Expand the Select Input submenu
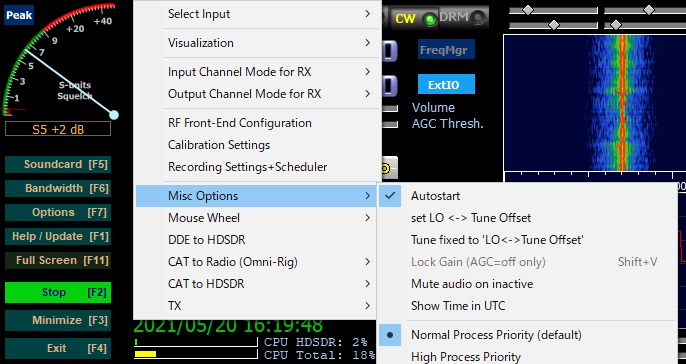686x364 pixels. coord(256,14)
